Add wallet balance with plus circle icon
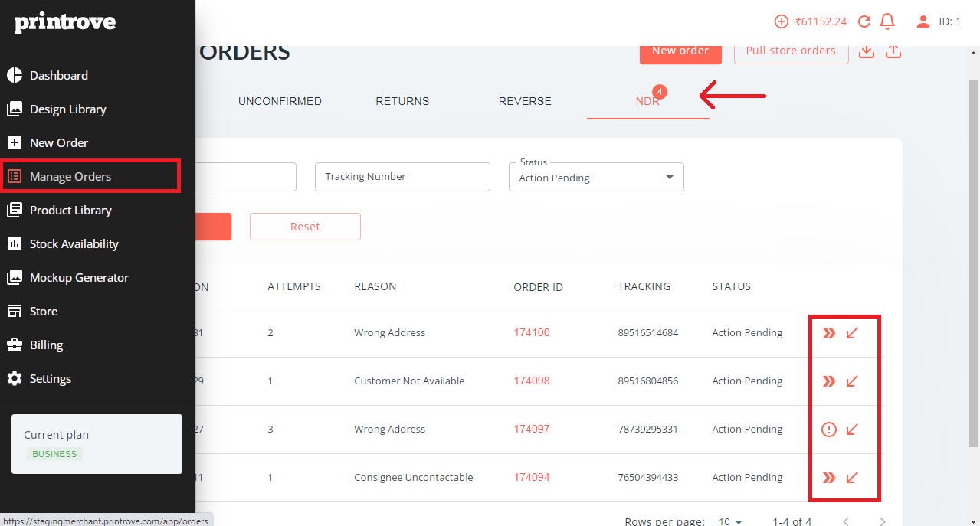980x526 pixels. [782, 21]
